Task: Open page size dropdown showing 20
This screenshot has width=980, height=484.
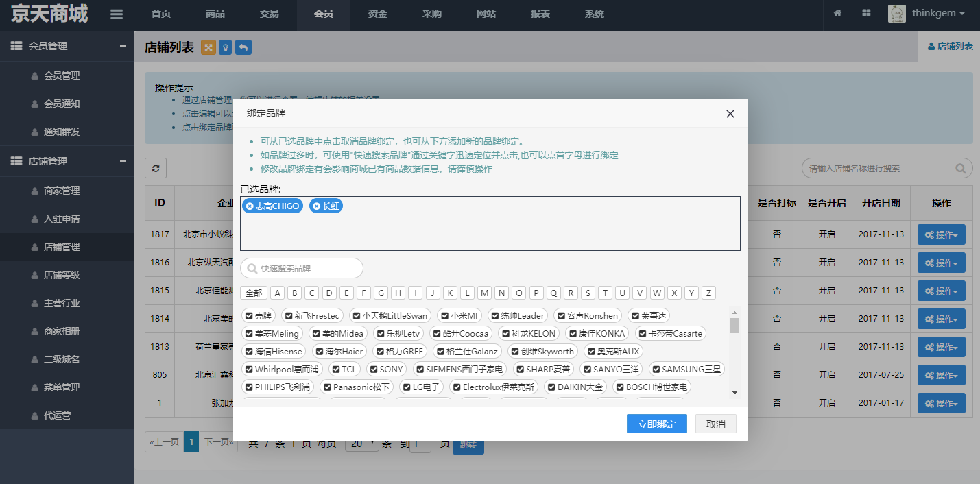Action: (x=363, y=444)
